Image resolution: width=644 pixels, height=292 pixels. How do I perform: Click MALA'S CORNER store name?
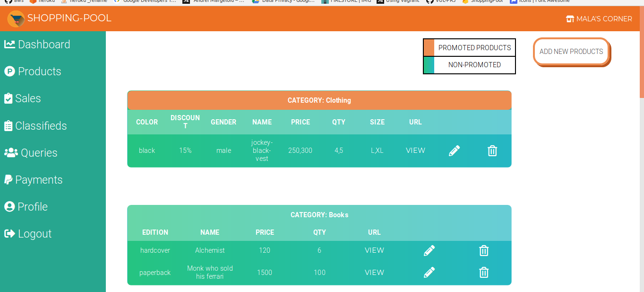(x=604, y=19)
